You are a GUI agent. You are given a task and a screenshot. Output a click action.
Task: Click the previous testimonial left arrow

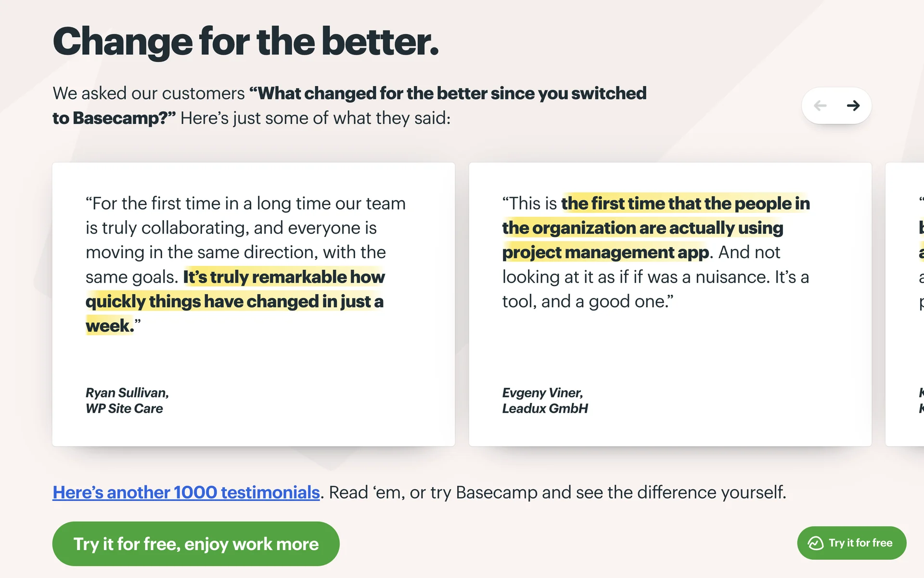click(820, 105)
